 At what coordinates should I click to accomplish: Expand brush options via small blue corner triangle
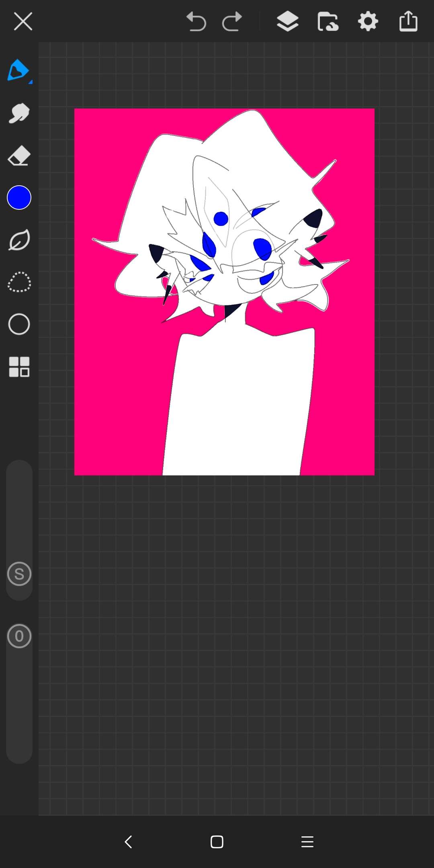pyautogui.click(x=30, y=82)
